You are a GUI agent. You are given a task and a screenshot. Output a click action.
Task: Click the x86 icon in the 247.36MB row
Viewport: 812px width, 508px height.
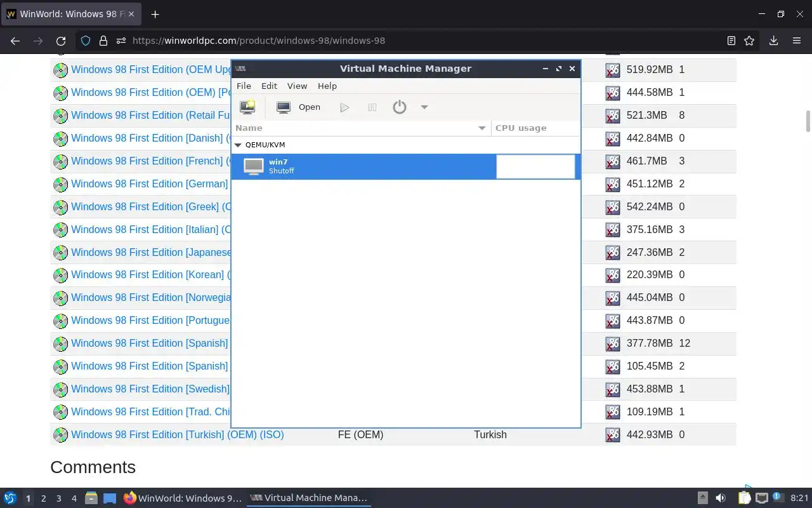tap(612, 253)
